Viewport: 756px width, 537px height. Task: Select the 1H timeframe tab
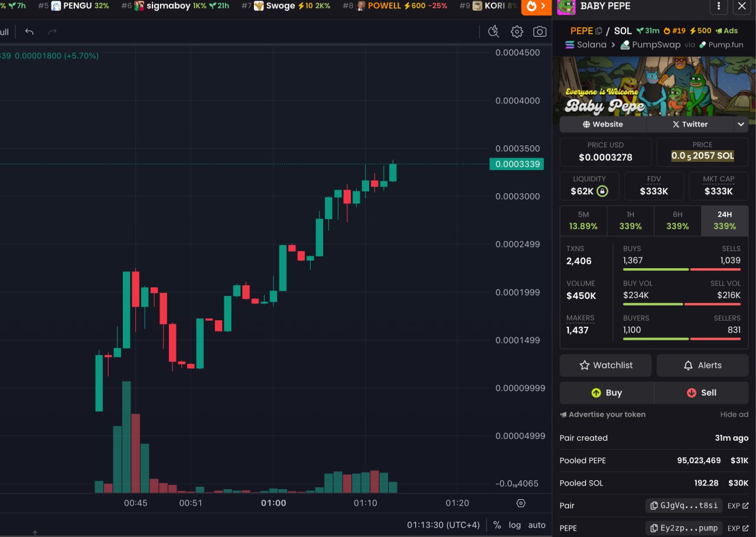[x=630, y=221]
